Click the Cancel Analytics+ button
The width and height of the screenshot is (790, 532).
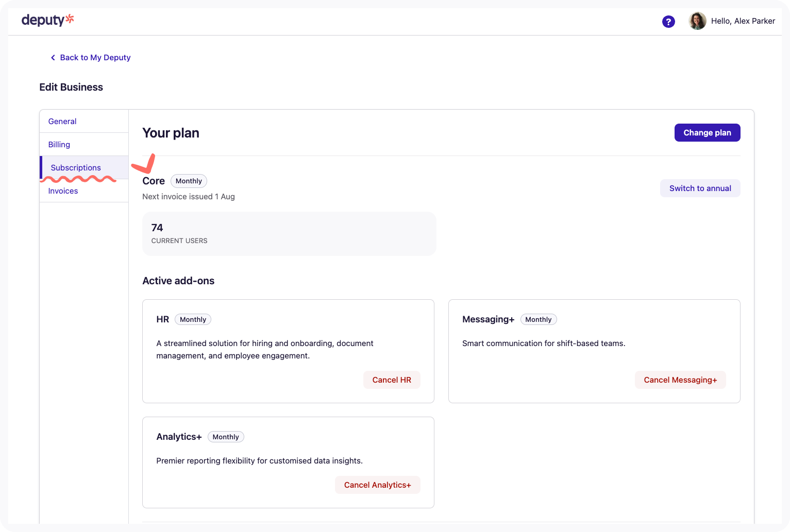[377, 485]
